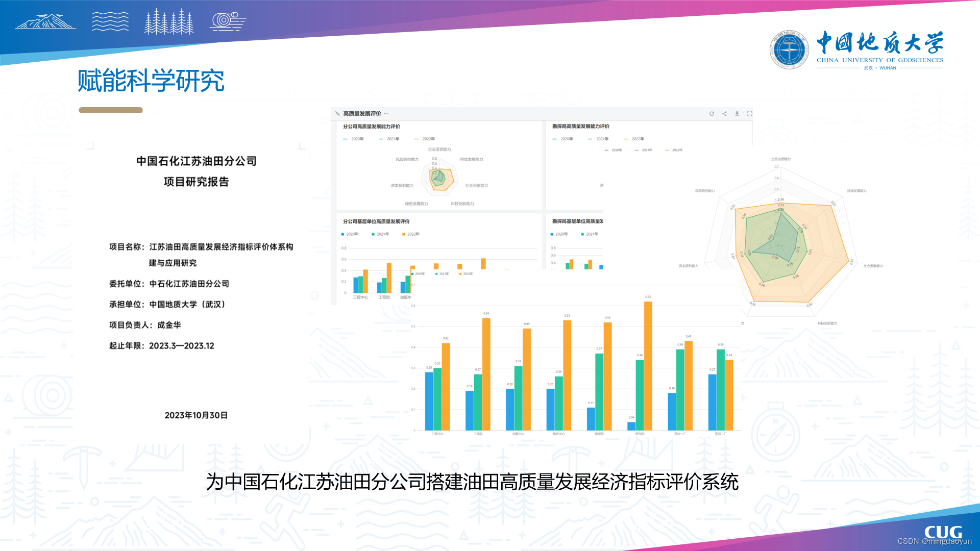980x551 pixels.
Task: Click the 承担单位：中国地质大学（武汉） line
Action: pos(167,305)
